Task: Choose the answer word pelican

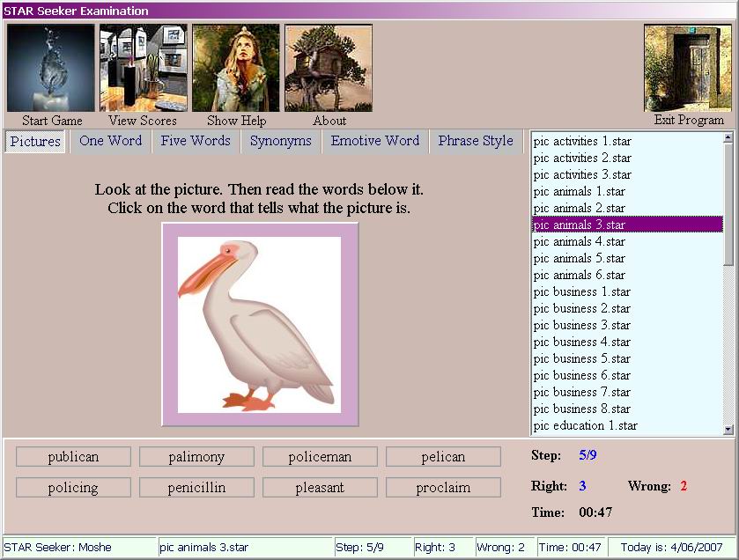Action: coord(443,457)
